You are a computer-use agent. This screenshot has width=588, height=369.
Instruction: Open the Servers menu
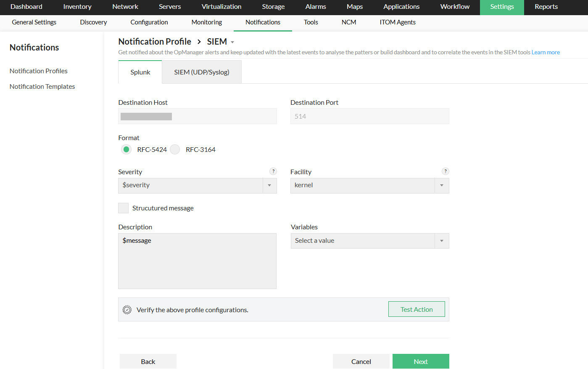point(170,7)
